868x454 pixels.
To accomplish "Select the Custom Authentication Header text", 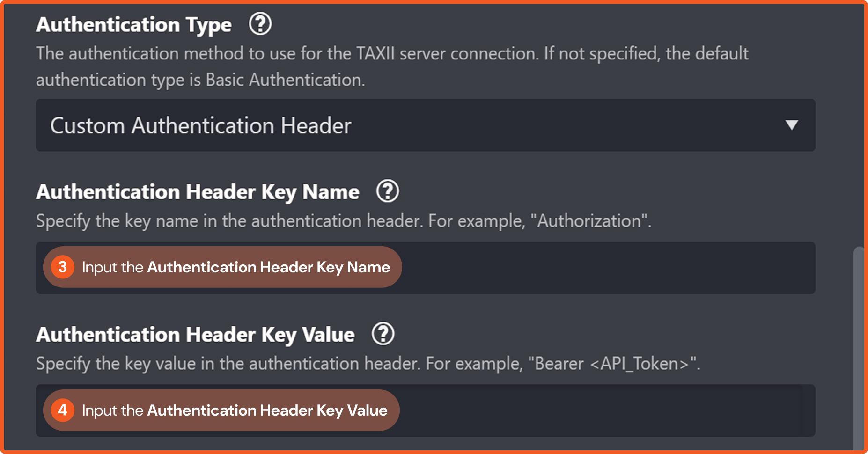I will [200, 125].
